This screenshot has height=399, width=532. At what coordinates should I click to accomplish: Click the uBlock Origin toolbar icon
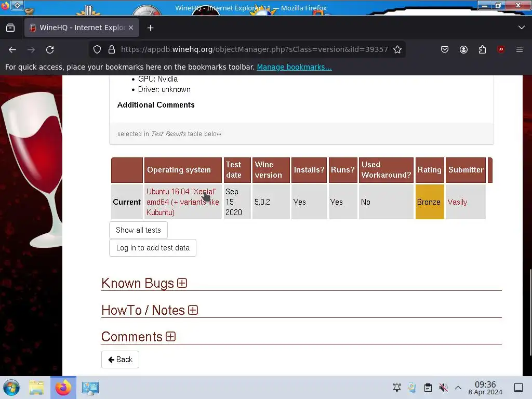coord(500,49)
